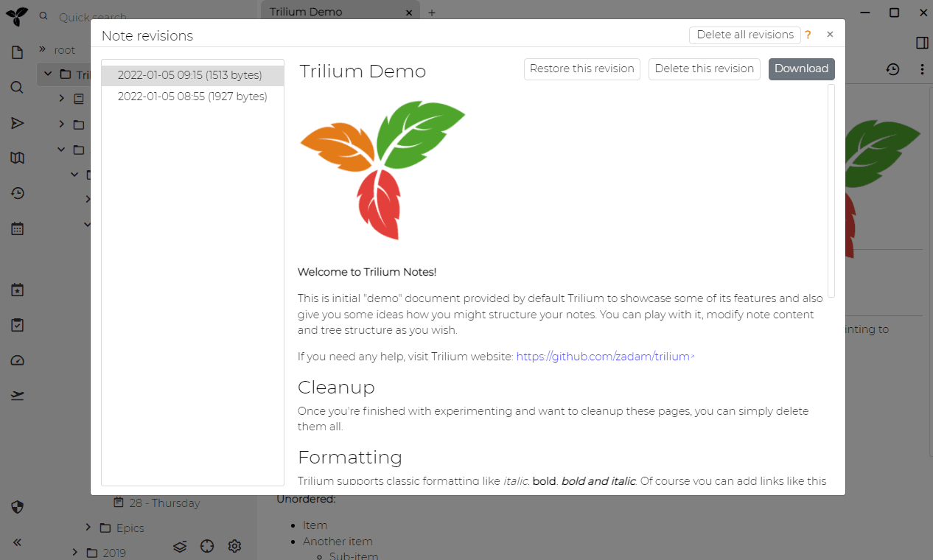Expand the Epics folder
The width and height of the screenshot is (933, 560).
coord(88,528)
